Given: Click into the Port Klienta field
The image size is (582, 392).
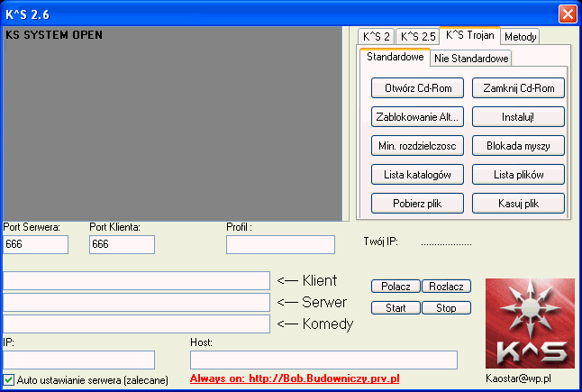Looking at the screenshot, I should point(122,244).
